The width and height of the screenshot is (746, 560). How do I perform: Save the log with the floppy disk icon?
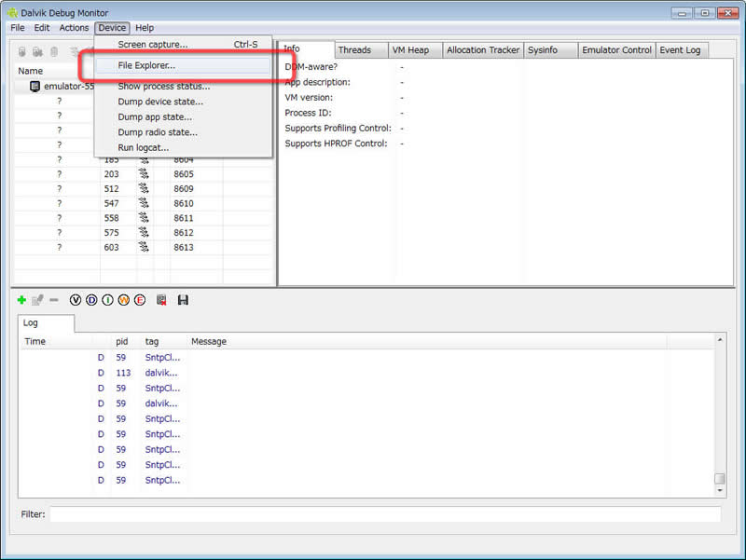183,300
